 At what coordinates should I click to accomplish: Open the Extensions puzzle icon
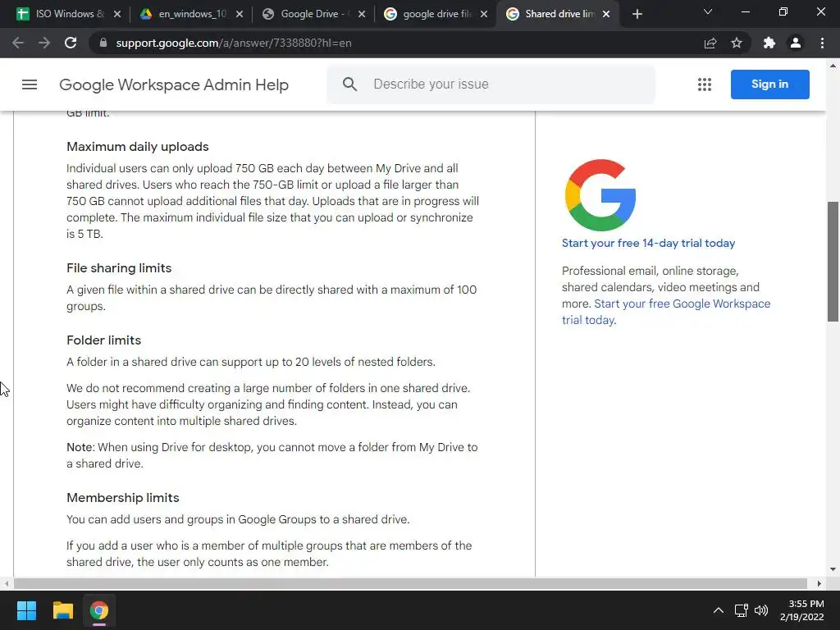tap(769, 43)
